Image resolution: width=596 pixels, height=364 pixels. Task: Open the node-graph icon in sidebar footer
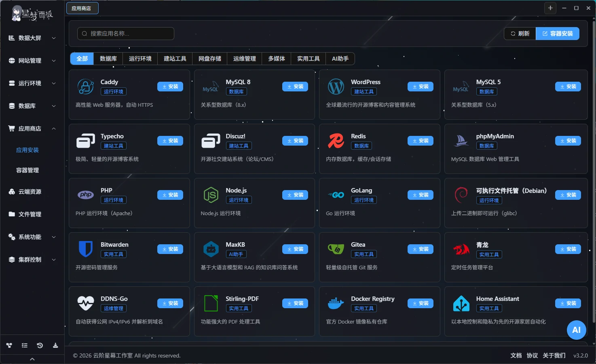(x=9, y=345)
